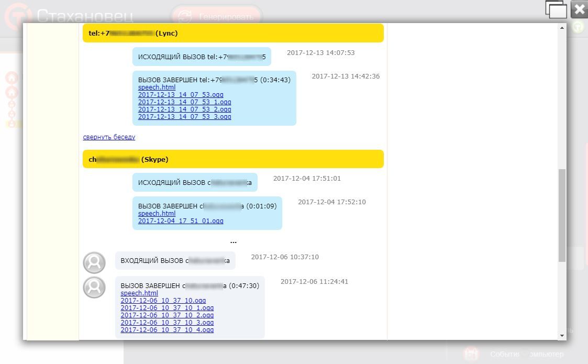588x364 pixels.
Task: Open recording 2017-12-13_14_07_53.ogg
Action: point(181,95)
